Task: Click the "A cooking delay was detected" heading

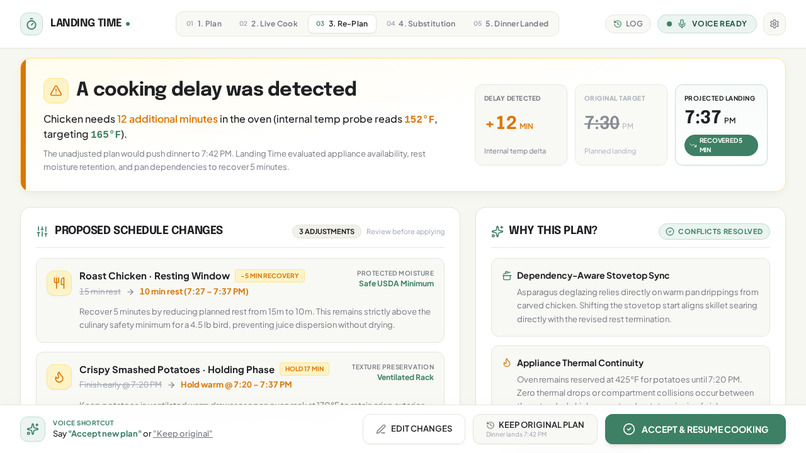Action: coord(216,89)
